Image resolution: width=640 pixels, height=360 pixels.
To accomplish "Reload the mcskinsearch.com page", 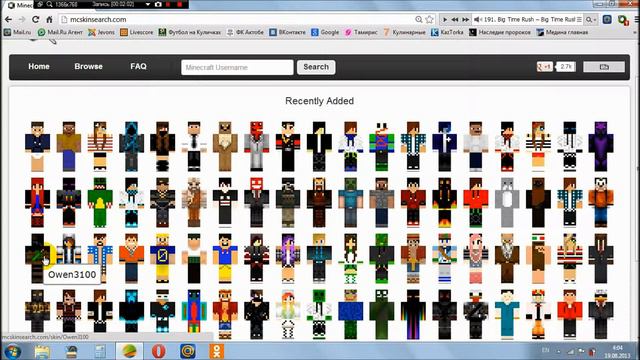I will click(36, 19).
